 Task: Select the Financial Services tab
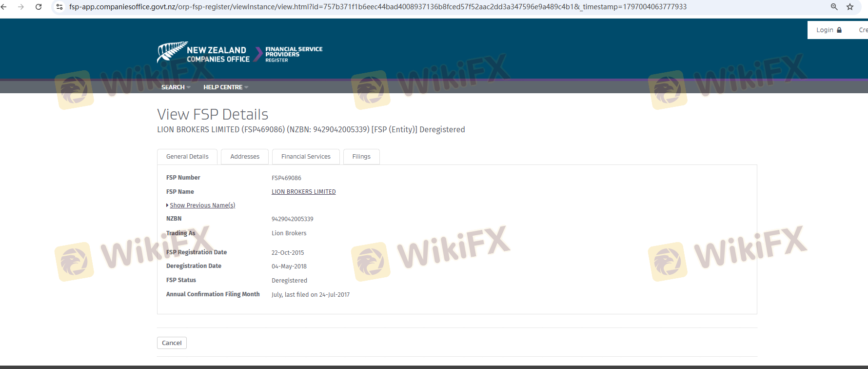306,157
